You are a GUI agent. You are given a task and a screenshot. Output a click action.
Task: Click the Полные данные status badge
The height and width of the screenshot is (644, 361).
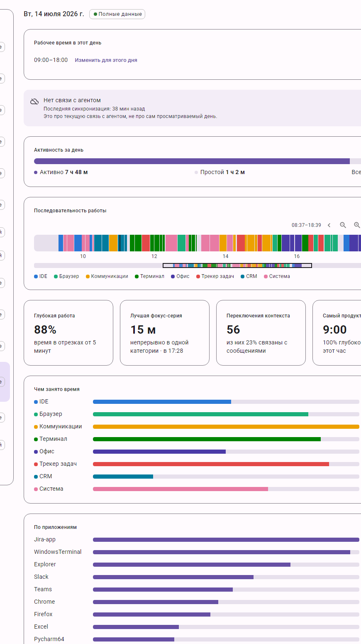pos(117,14)
